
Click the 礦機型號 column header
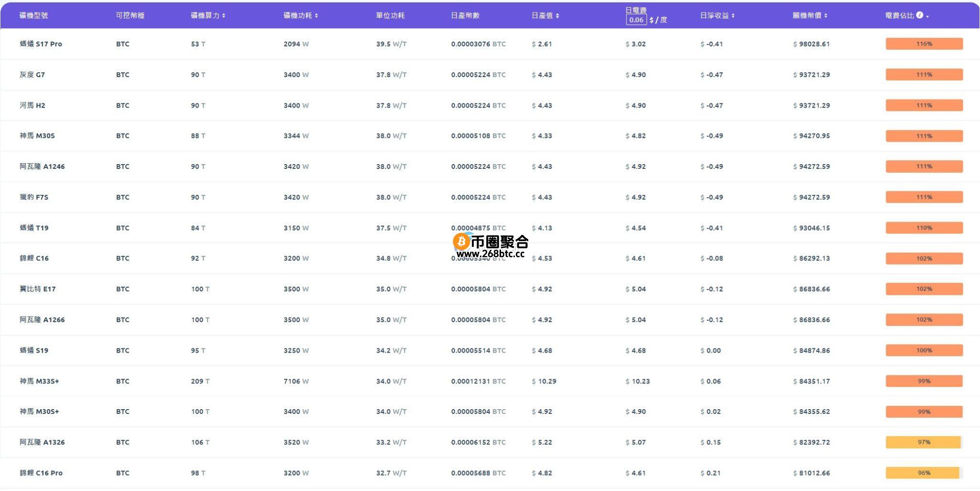tap(33, 15)
